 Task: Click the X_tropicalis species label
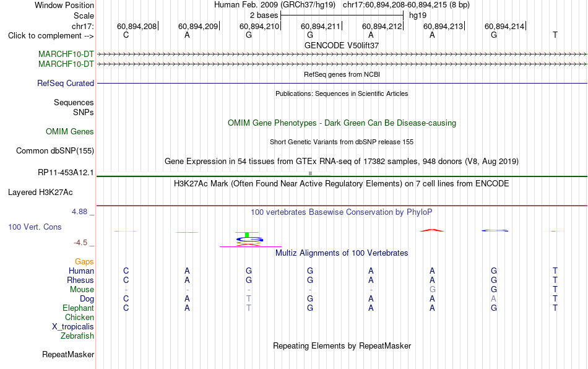pyautogui.click(x=73, y=327)
